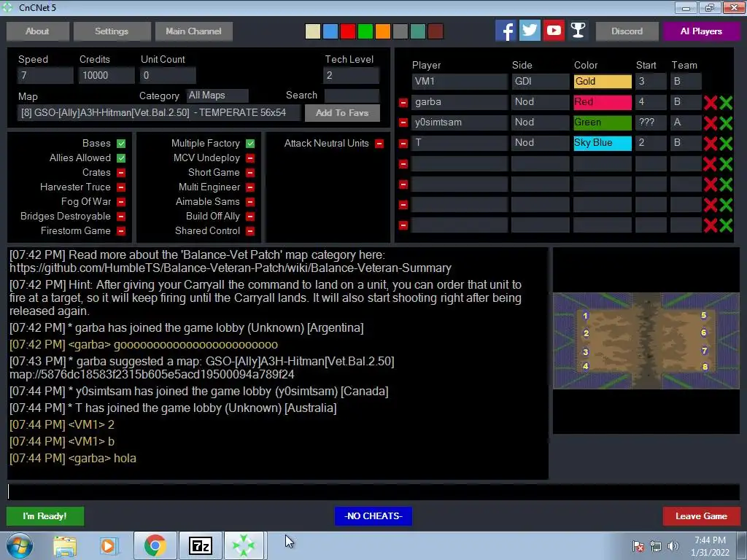747x560 pixels.
Task: Click the minus icon left of y0simtsam
Action: pos(403,122)
